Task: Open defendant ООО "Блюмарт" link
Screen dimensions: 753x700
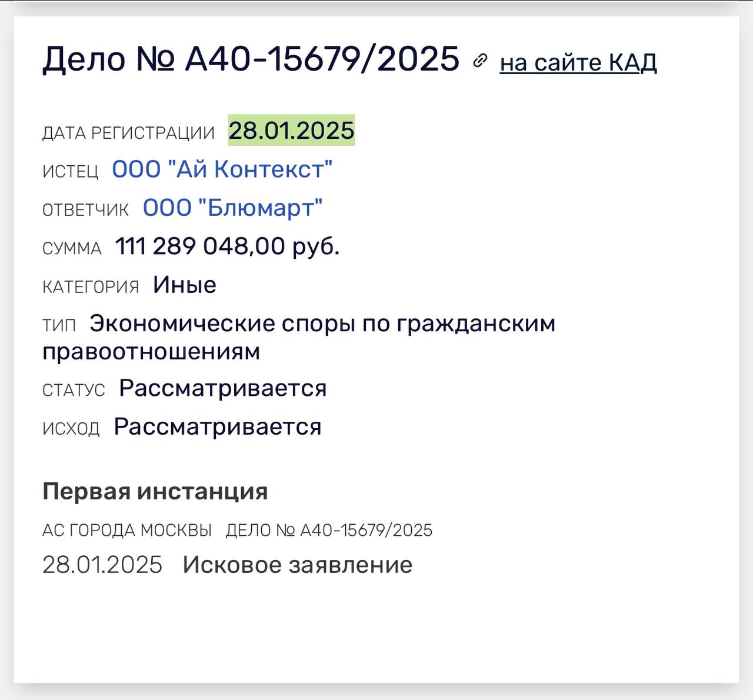Action: [233, 208]
